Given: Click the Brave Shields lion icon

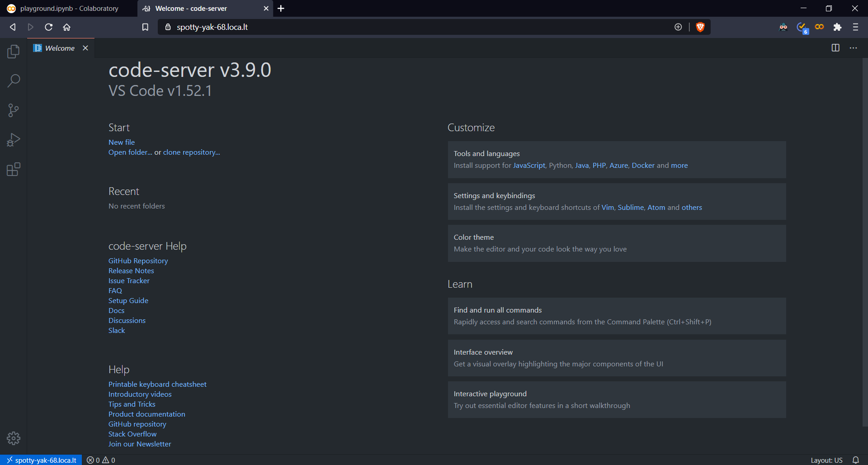Looking at the screenshot, I should click(700, 27).
